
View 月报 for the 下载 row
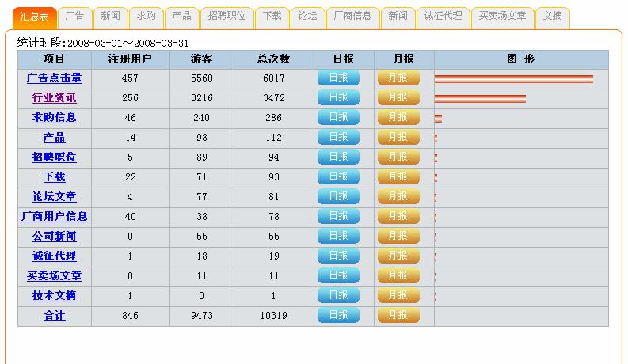398,177
